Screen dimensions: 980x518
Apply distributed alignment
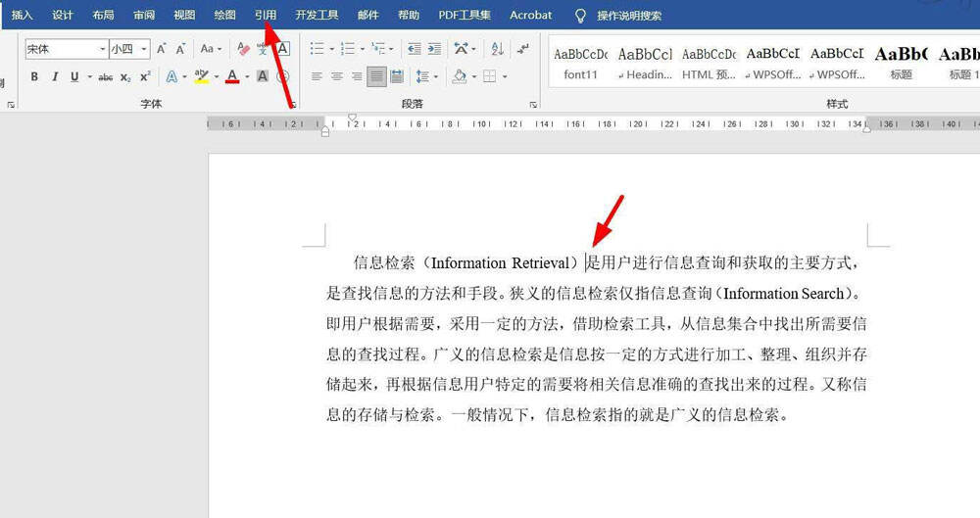pyautogui.click(x=396, y=76)
